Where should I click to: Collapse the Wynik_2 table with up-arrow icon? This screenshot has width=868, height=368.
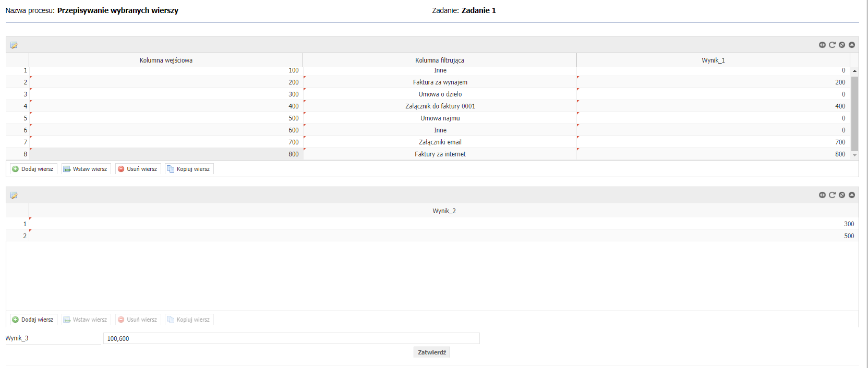[852, 195]
